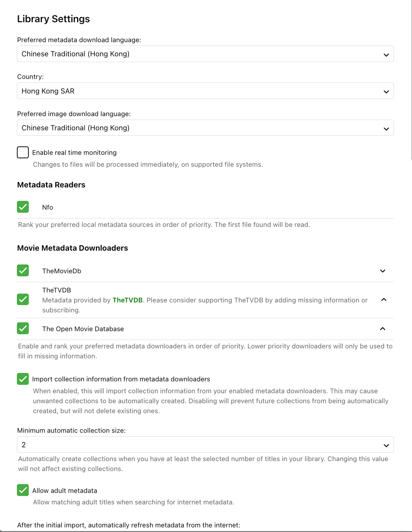
Task: Uncheck the Nfo metadata reader
Action: [x=23, y=207]
